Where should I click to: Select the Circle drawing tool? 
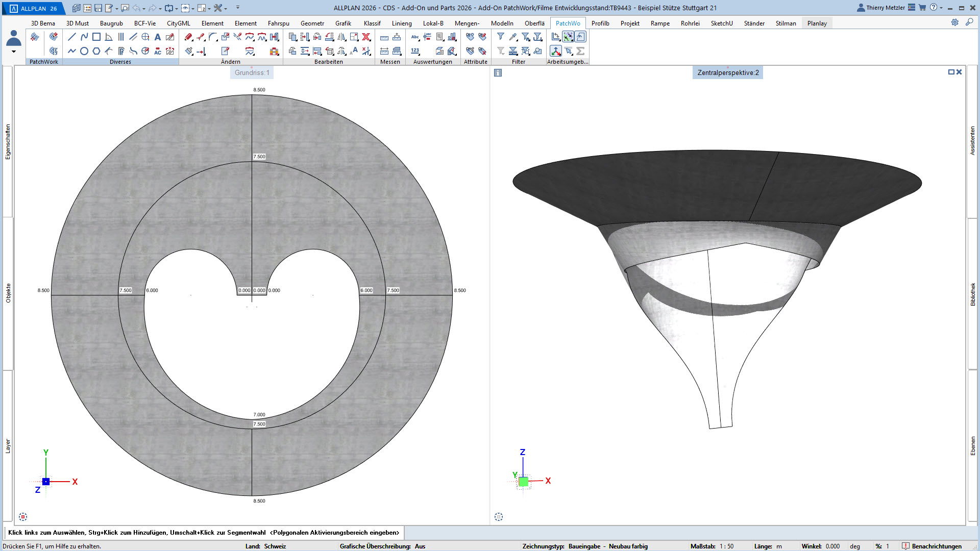pyautogui.click(x=84, y=51)
